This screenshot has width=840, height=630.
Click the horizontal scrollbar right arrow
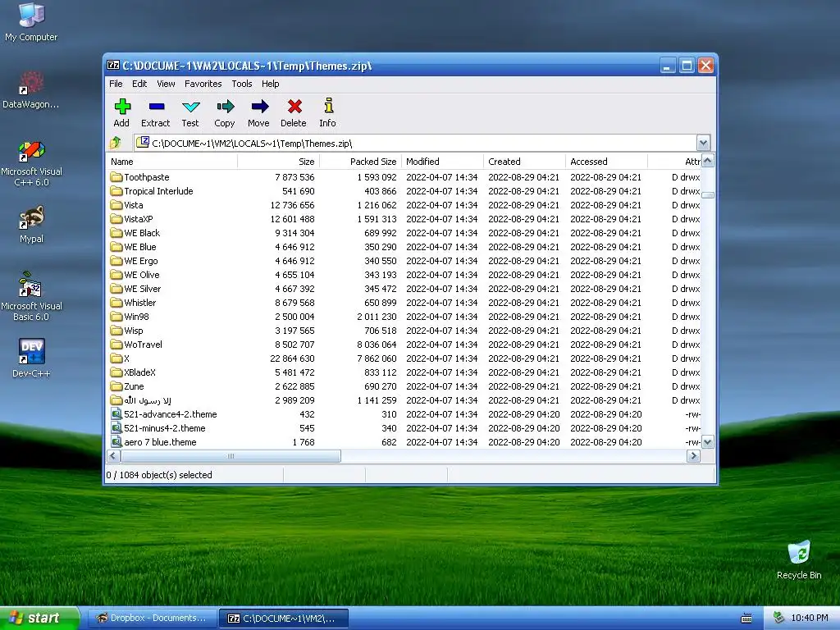(693, 456)
